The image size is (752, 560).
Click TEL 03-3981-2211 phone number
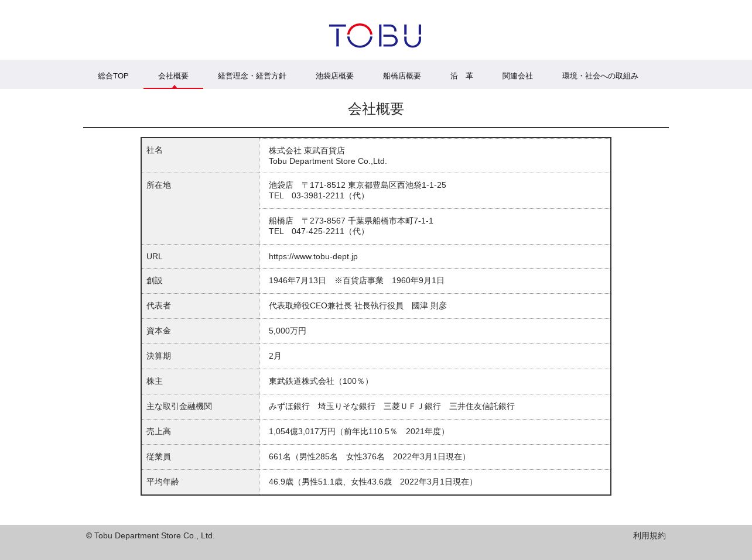(319, 195)
